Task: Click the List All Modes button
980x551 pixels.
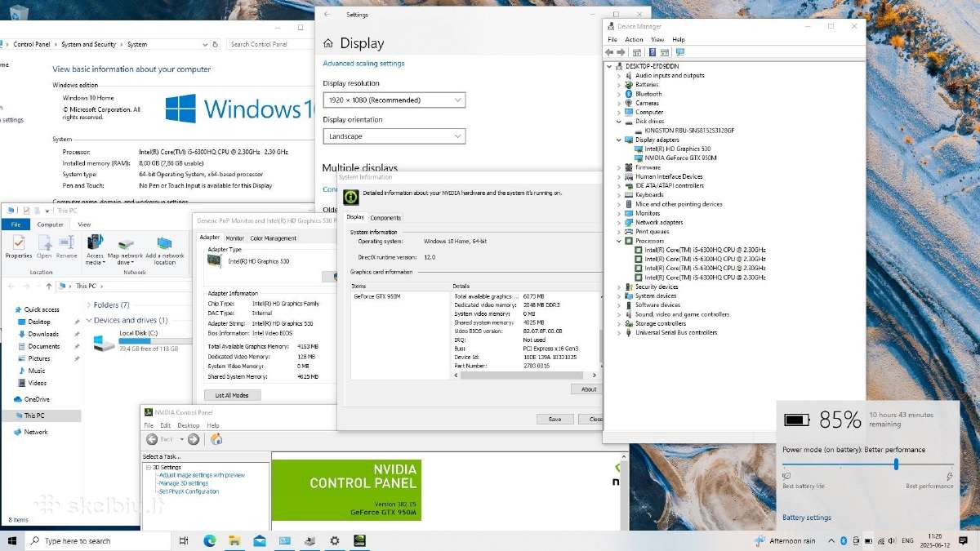Action: coord(232,395)
